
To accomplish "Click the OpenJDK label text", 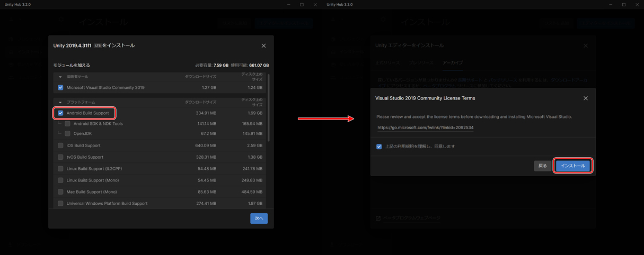I will click(x=83, y=134).
